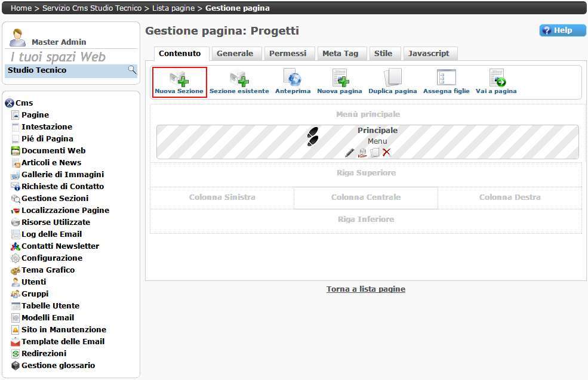Open Assegna figlie tool
This screenshot has height=380, width=588.
(x=446, y=81)
